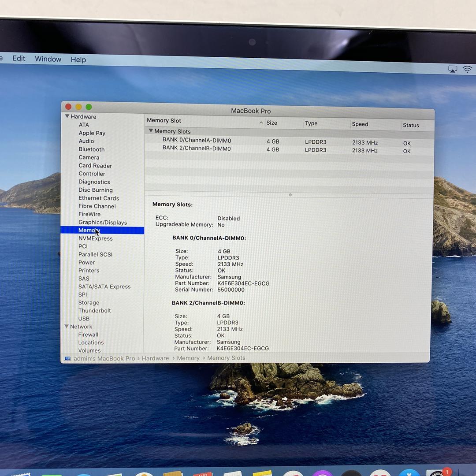The width and height of the screenshot is (476, 476).
Task: Select Power in the sidebar
Action: coord(86,263)
